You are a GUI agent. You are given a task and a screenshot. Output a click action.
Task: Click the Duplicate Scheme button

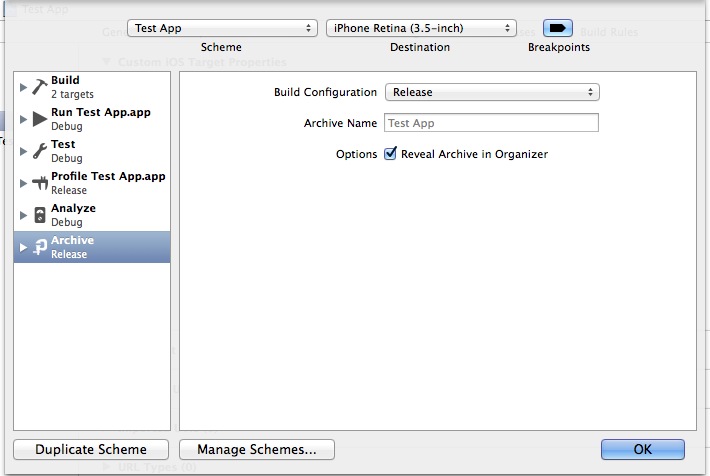point(91,449)
